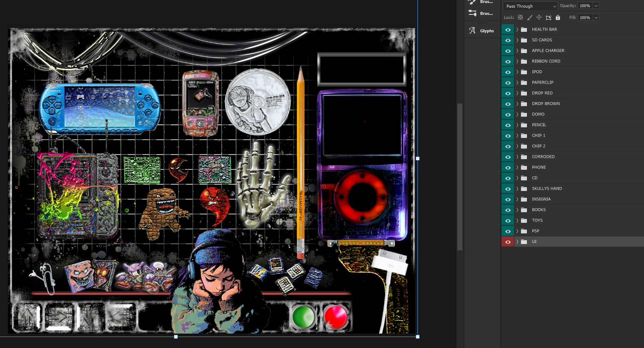This screenshot has width=644, height=348.
Task: Click the SKULLYS HAND group folder icon
Action: 524,188
